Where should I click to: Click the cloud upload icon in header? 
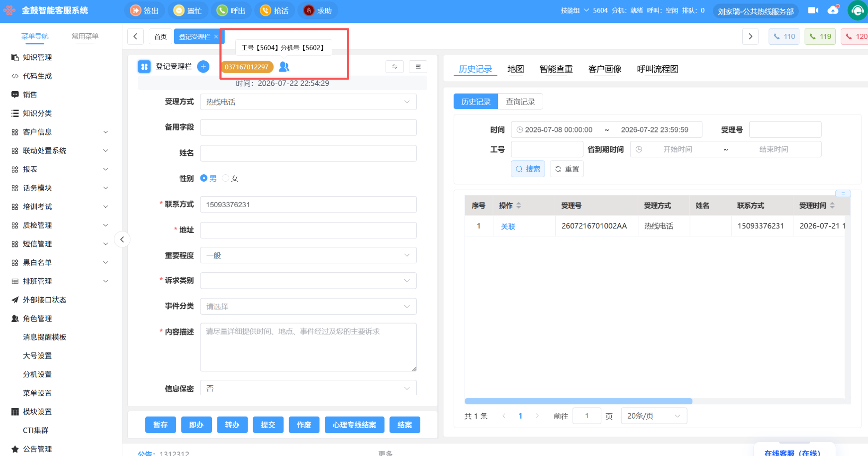(833, 10)
